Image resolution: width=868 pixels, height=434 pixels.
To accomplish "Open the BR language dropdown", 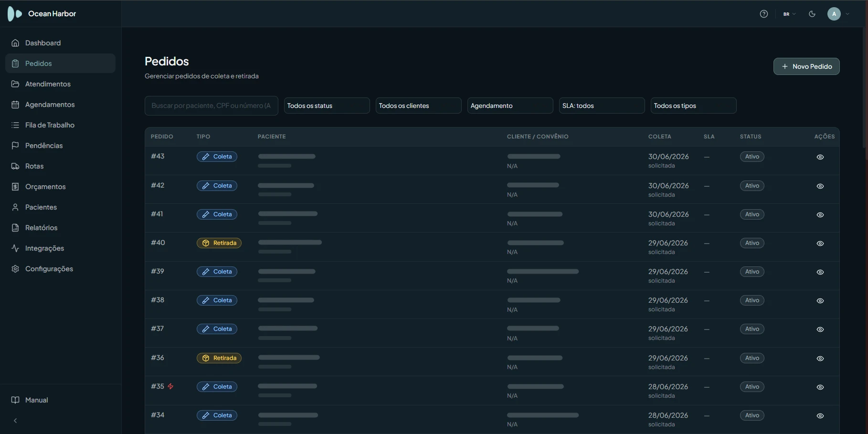I will 789,14.
